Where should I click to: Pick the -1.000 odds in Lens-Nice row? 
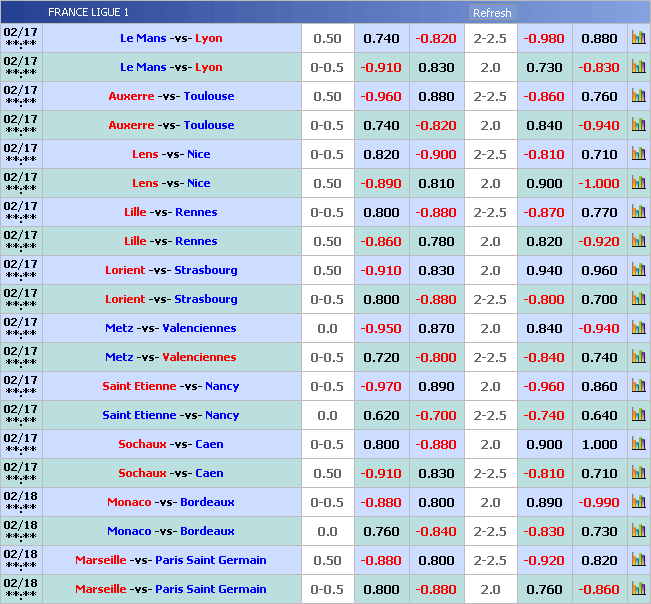pyautogui.click(x=599, y=184)
